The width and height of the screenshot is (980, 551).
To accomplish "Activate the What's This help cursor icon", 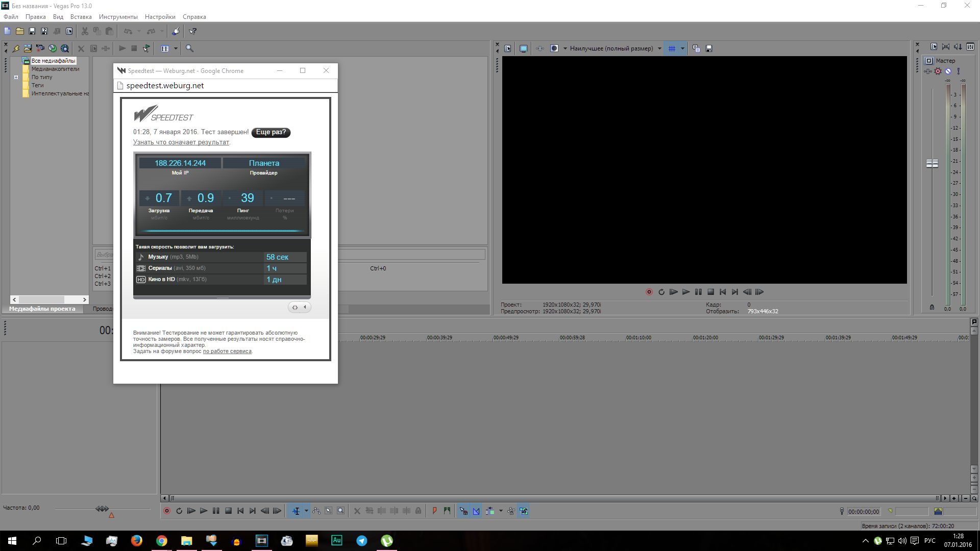I will [193, 31].
